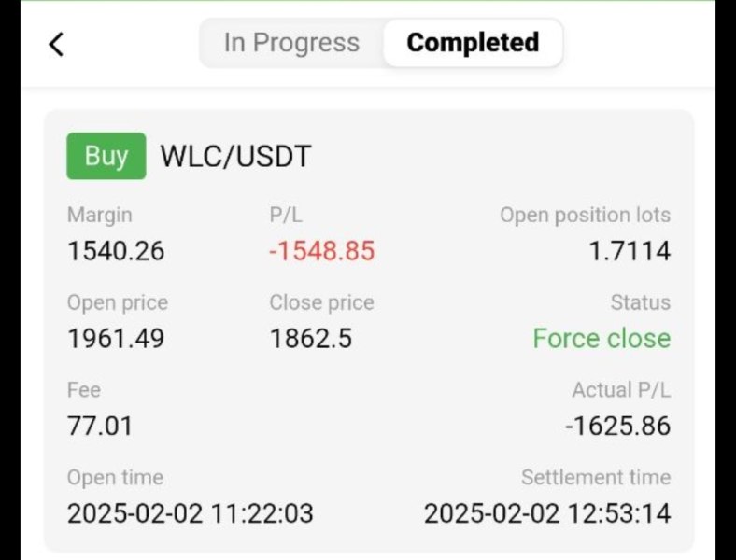
Task: Tap the Force close status text
Action: pyautogui.click(x=602, y=338)
